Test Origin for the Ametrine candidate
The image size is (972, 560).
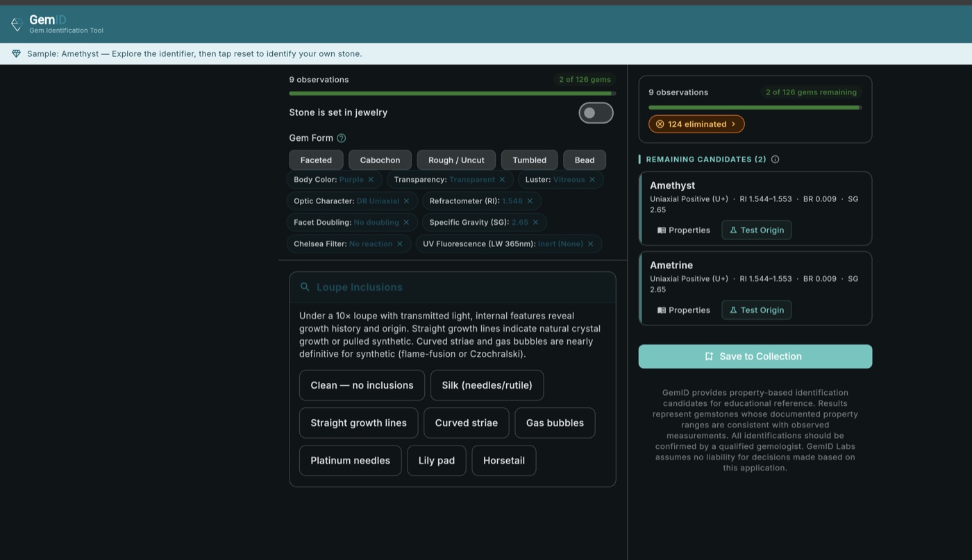[x=756, y=310]
